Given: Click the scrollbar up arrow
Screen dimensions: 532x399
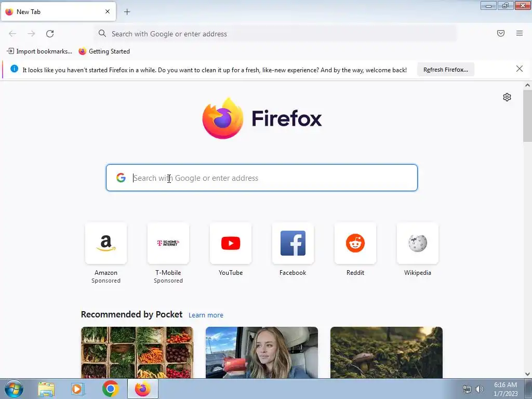Looking at the screenshot, I should click(527, 86).
